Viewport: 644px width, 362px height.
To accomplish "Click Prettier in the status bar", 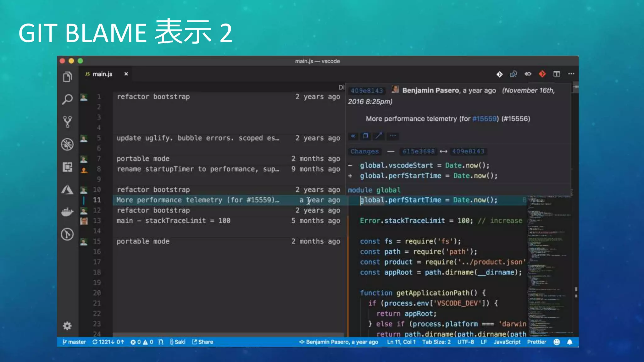I will point(537,342).
